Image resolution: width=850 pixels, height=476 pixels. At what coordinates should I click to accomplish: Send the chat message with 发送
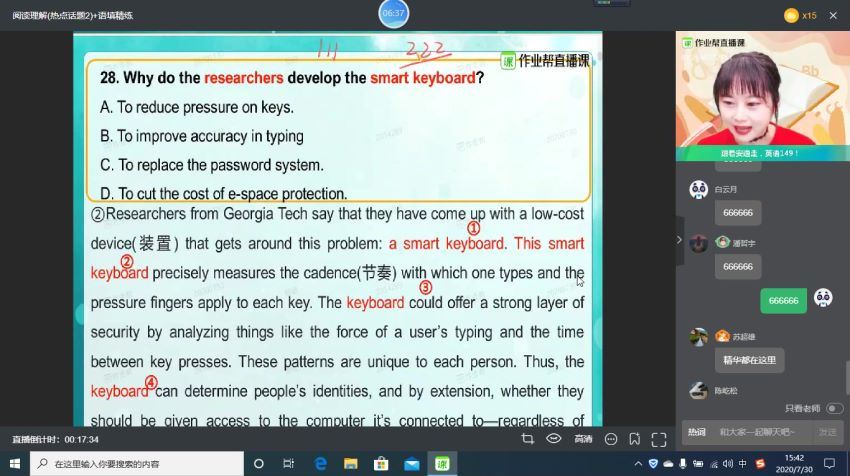click(x=827, y=432)
